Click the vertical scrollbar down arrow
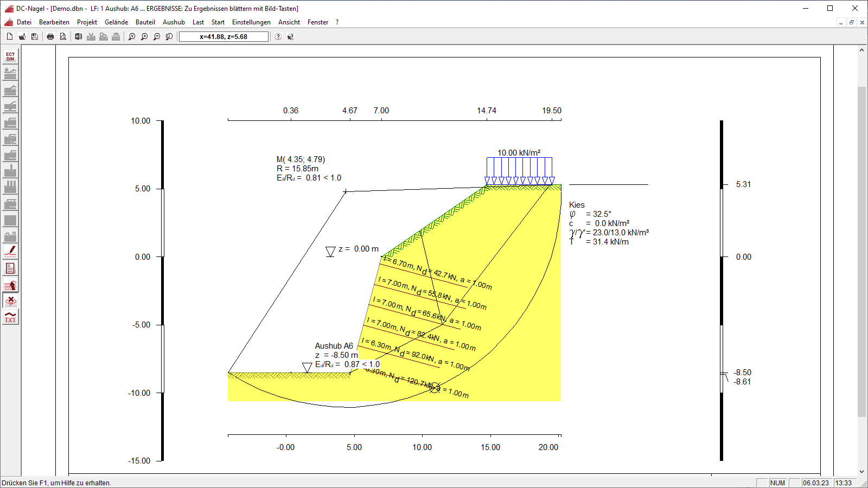The height and width of the screenshot is (488, 868). tap(861, 472)
